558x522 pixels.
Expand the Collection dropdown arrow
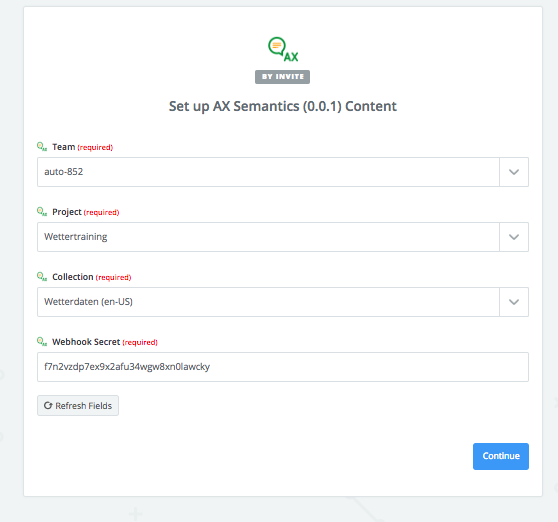pos(514,302)
